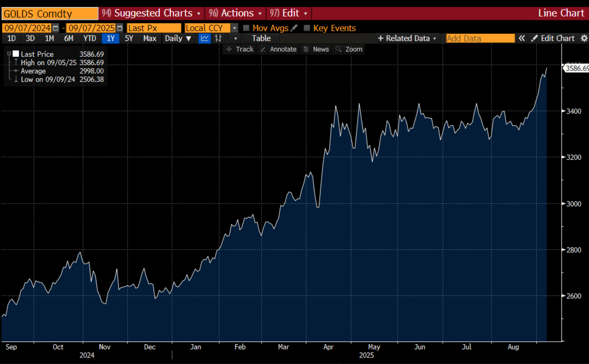589x364 pixels.
Task: Open the end date calendar picker
Action: tap(120, 28)
